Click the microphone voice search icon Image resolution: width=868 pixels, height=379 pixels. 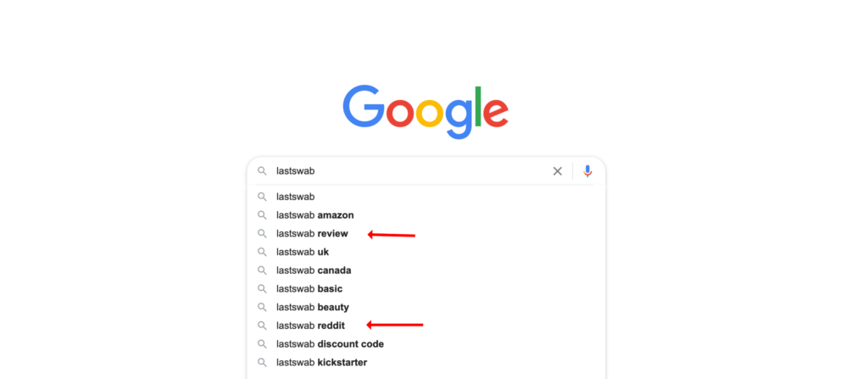pos(587,171)
